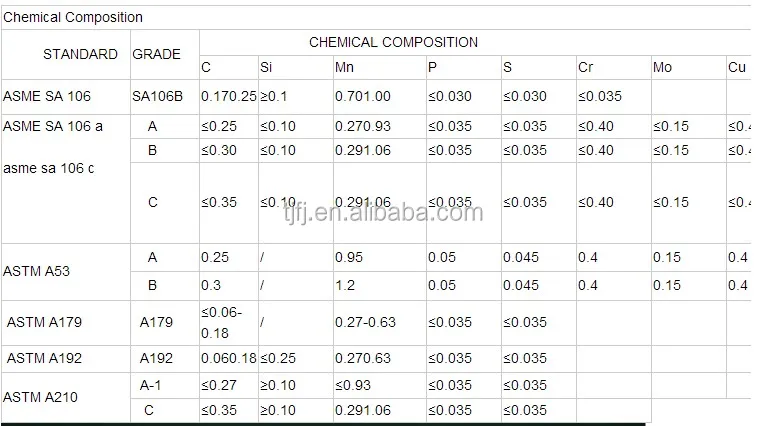Select the GRADE column header
Image resolution: width=765 pixels, height=426 pixels.
[x=157, y=54]
